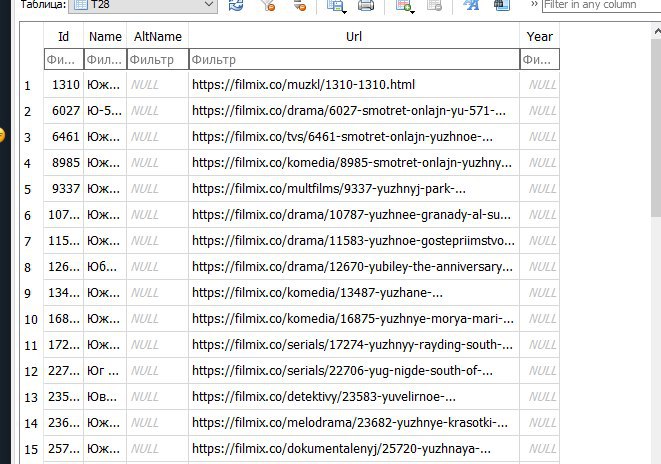Select AltName NULL cell in row 1
This screenshot has width=661, height=464.
point(158,85)
